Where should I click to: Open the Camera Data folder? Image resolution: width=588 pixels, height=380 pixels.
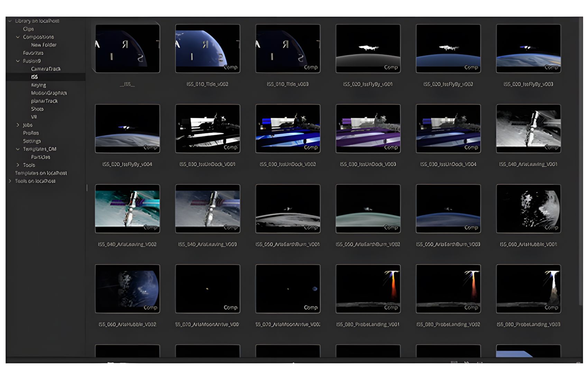click(46, 69)
